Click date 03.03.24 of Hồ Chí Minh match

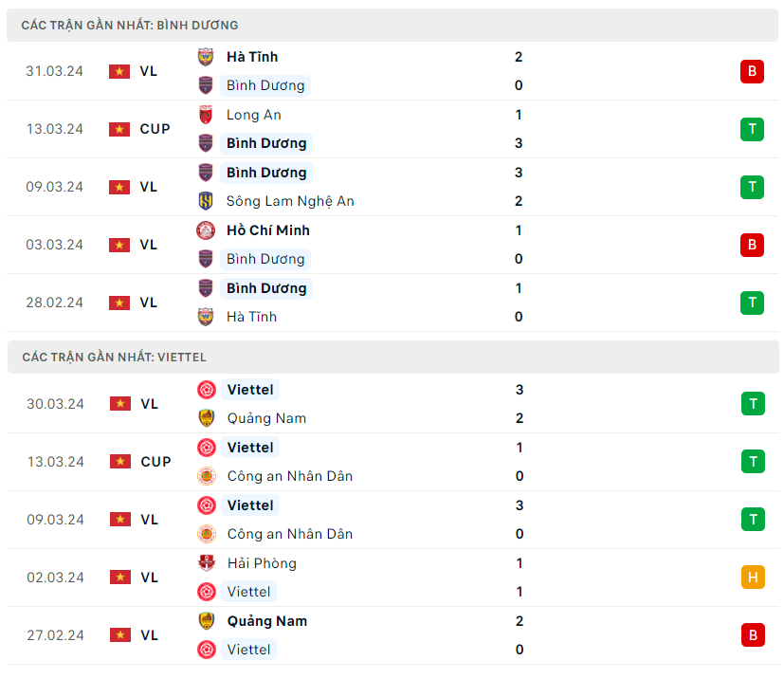point(54,245)
